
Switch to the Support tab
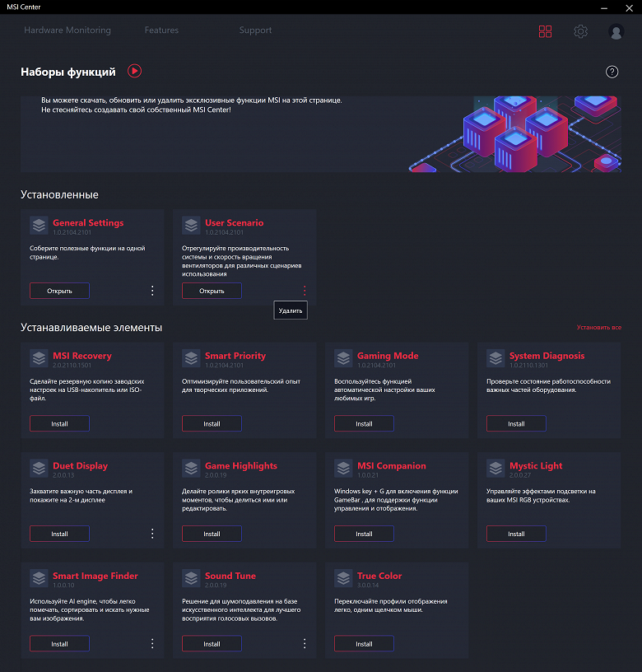pyautogui.click(x=255, y=30)
